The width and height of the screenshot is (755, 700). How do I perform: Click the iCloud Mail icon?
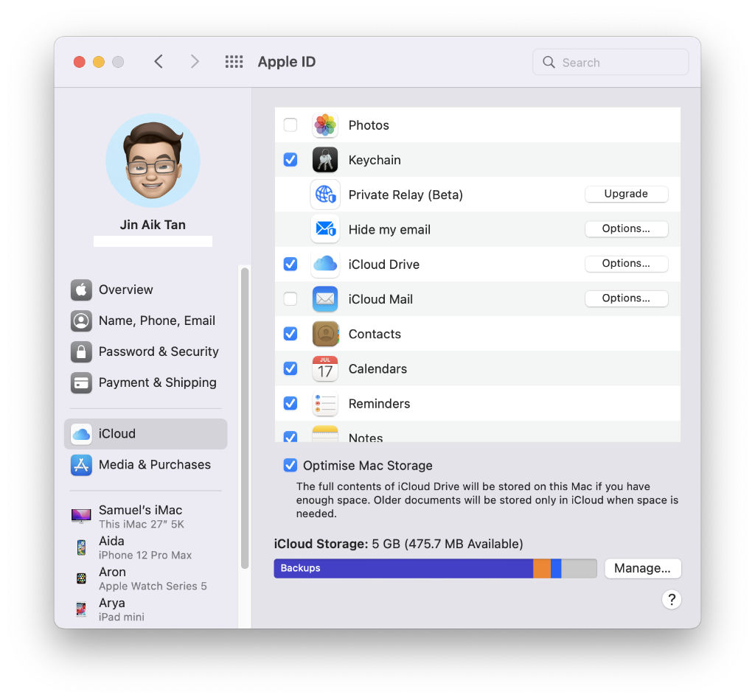click(325, 298)
